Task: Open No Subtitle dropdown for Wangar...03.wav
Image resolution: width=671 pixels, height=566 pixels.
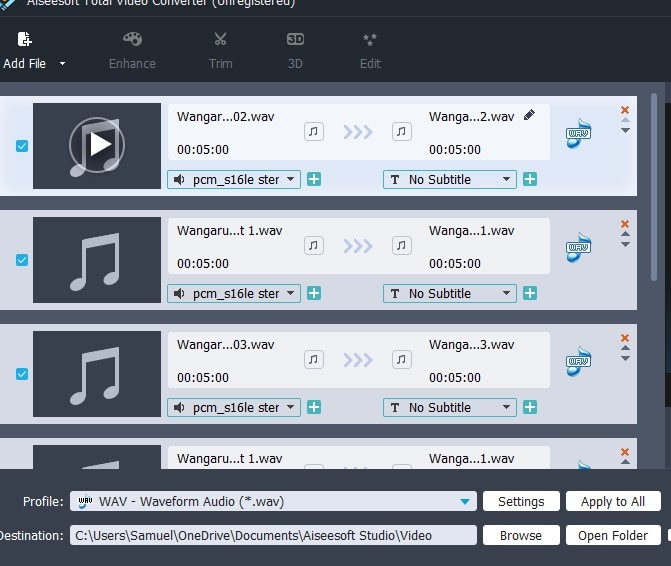Action: click(450, 407)
